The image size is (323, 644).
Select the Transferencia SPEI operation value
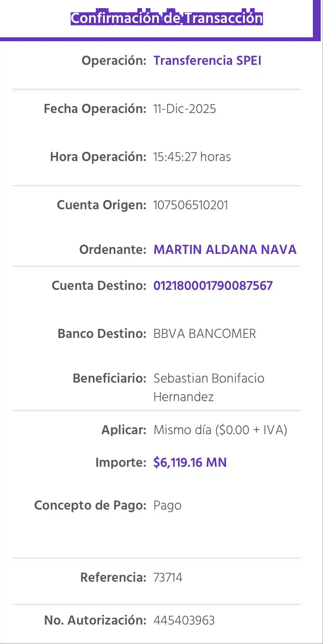coord(207,61)
